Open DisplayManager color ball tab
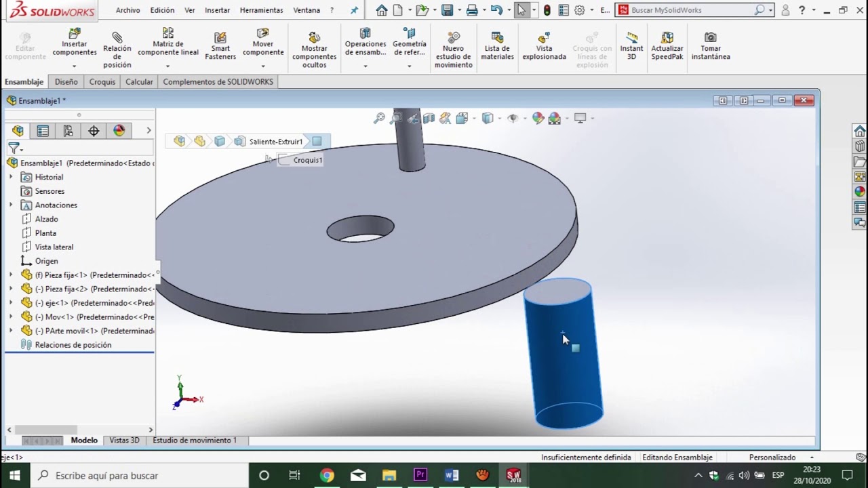 coord(119,131)
